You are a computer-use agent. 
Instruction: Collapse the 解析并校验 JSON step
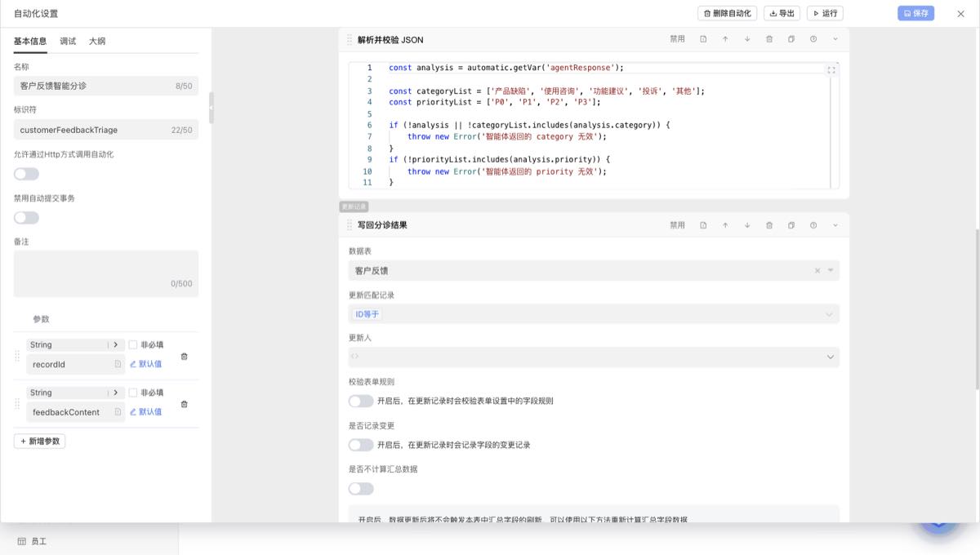(835, 39)
